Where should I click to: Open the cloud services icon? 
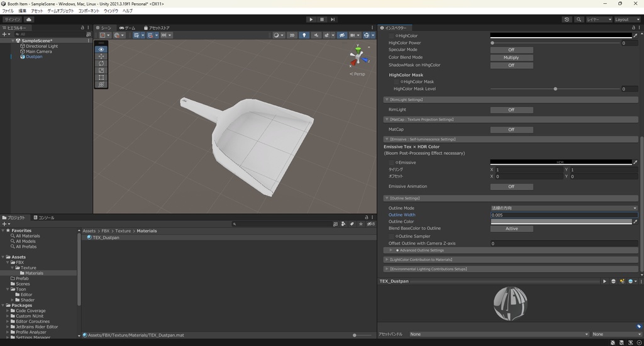(x=29, y=20)
